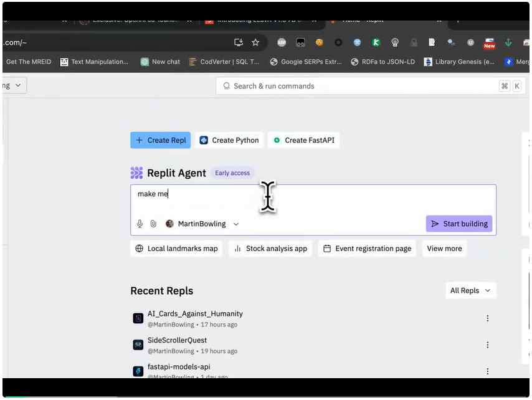Click Create Python template button
532x400 pixels.
click(229, 140)
